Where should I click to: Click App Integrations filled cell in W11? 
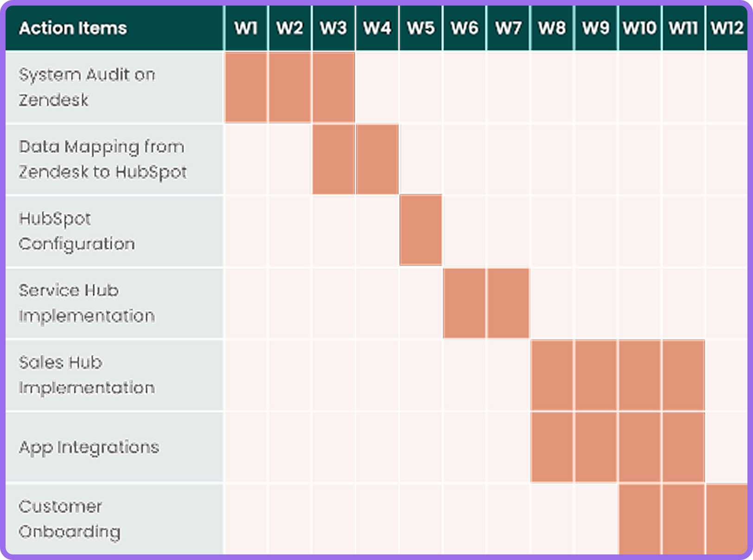[683, 447]
